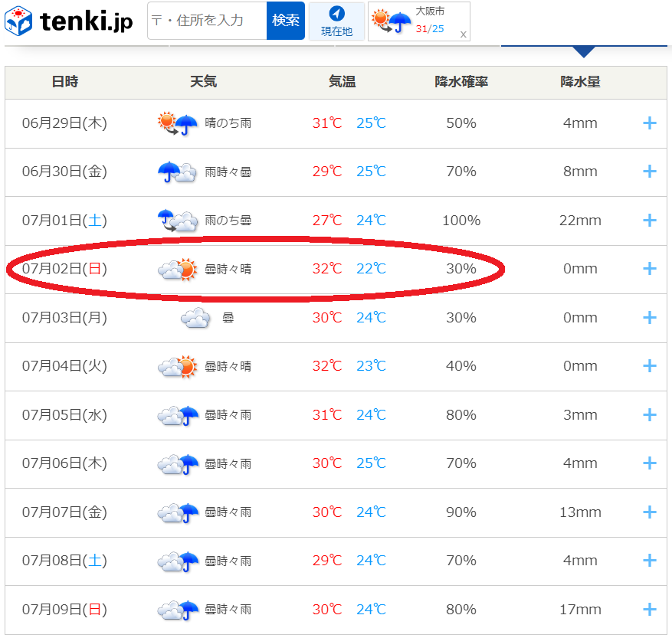Click 雨時々曇 weather text

coord(228,172)
